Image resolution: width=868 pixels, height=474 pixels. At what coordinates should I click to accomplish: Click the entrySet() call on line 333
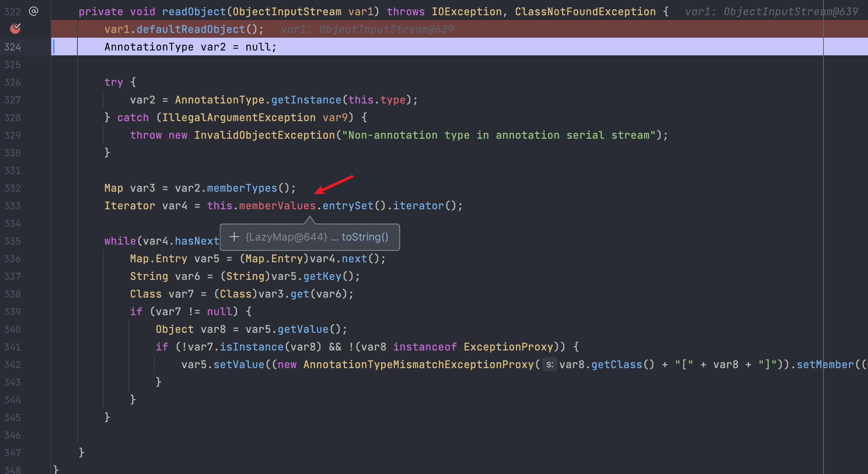pyautogui.click(x=354, y=206)
